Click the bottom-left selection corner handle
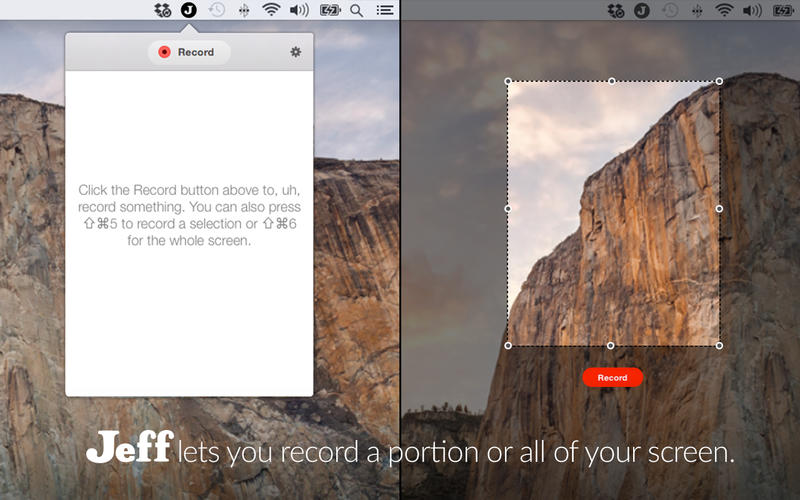Screen dimensions: 800x500 [x=508, y=346]
